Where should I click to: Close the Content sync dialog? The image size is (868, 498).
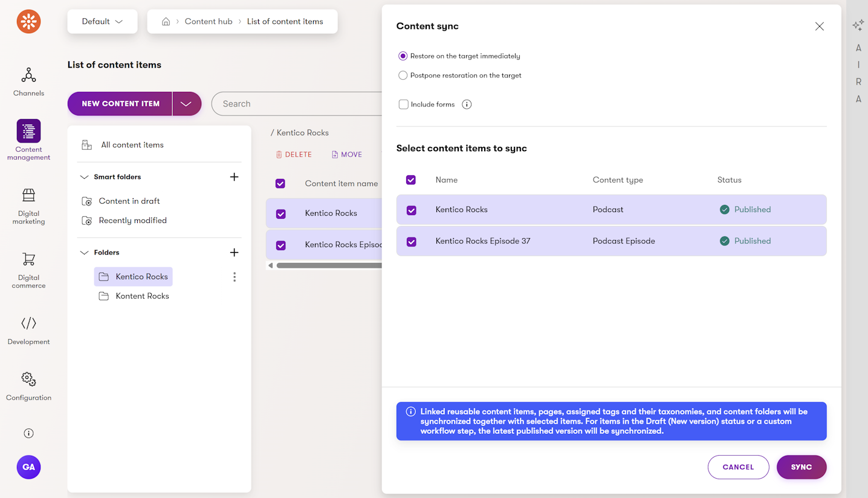point(820,27)
